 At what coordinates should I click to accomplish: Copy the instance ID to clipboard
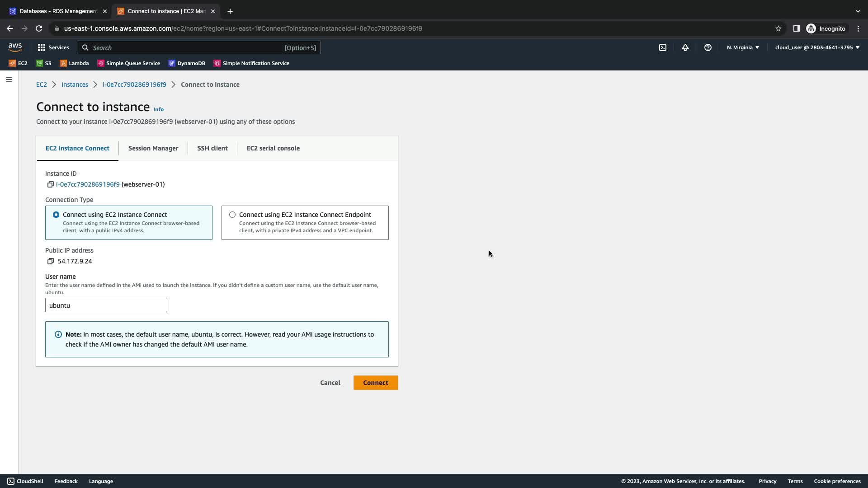(50, 184)
